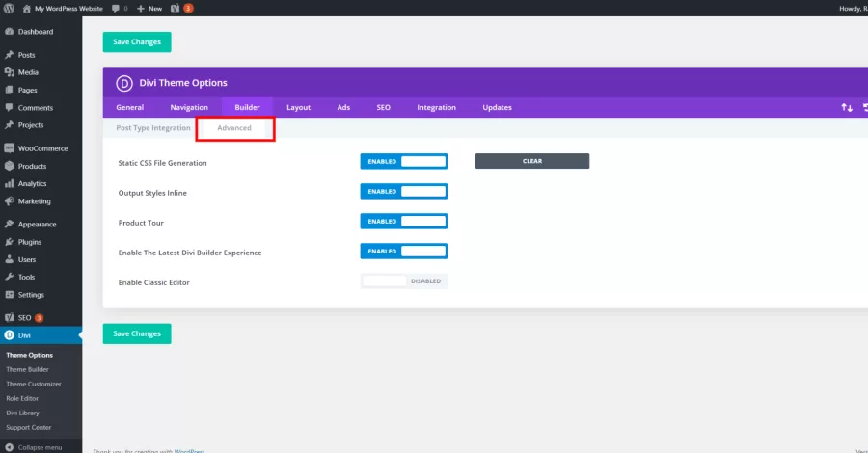The height and width of the screenshot is (453, 868).
Task: Open Support Center submenu item
Action: point(28,427)
